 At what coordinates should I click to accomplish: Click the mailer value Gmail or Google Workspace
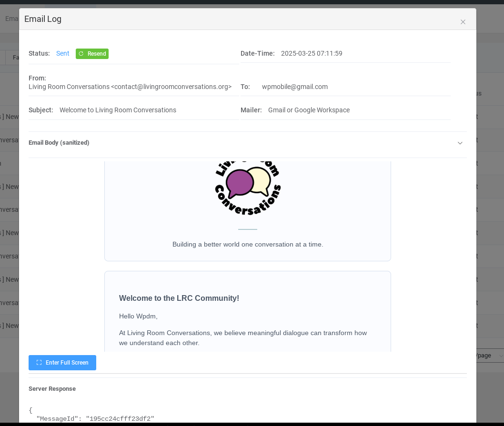[309, 110]
